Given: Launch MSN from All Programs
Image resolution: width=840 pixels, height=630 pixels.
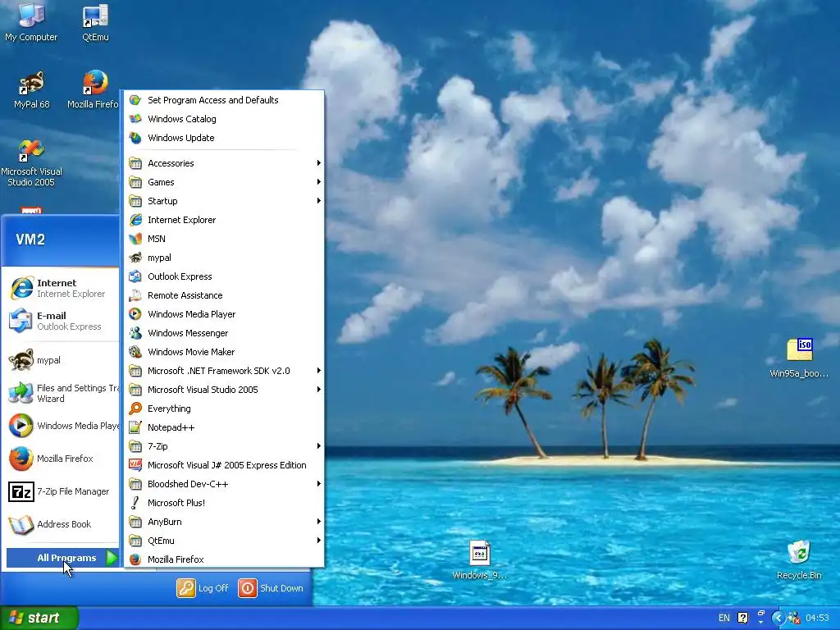Looking at the screenshot, I should pos(224,239).
